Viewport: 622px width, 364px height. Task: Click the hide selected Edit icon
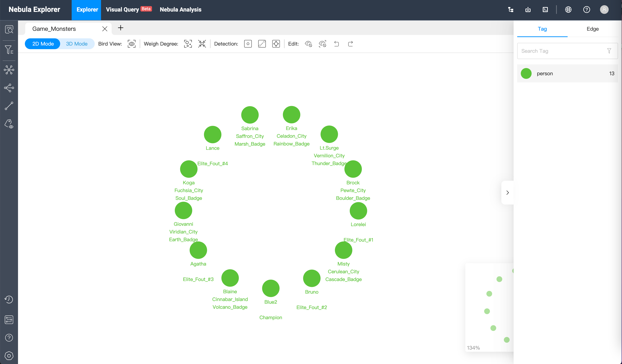coord(308,44)
